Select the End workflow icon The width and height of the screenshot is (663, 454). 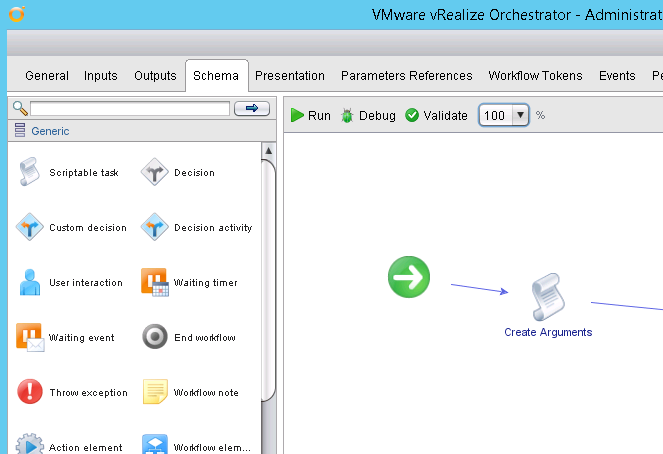pos(155,337)
